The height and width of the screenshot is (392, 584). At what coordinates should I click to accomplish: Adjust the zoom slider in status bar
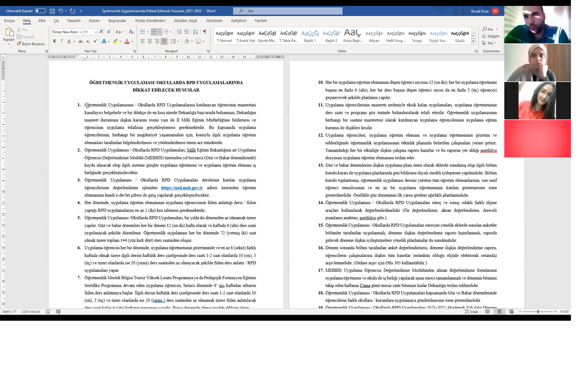[x=538, y=312]
